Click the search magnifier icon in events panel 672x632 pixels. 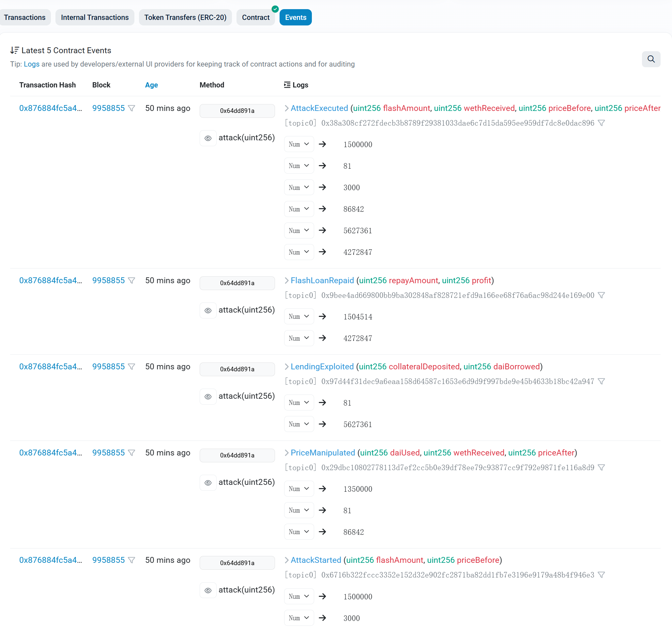pyautogui.click(x=651, y=59)
